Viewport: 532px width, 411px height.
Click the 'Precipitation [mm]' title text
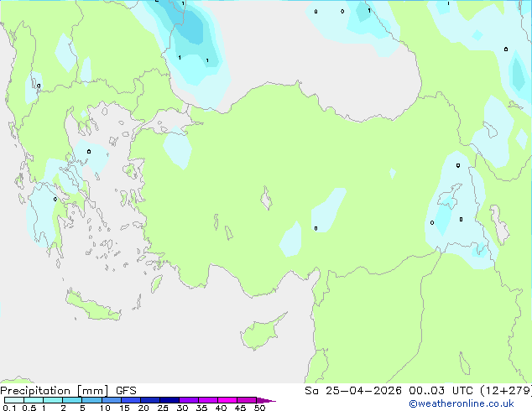pyautogui.click(x=55, y=391)
